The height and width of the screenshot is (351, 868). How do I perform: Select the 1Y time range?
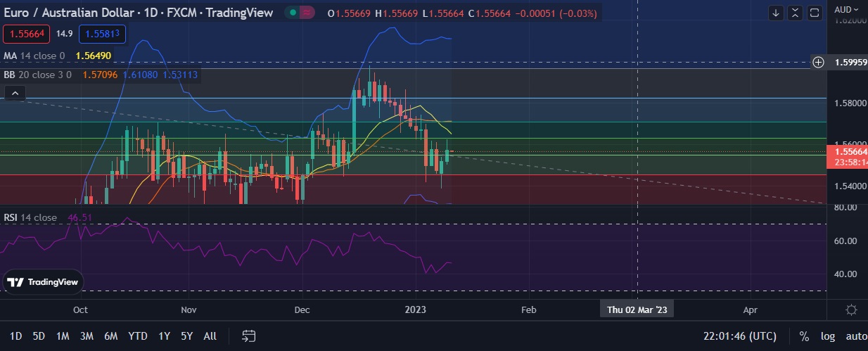[164, 336]
